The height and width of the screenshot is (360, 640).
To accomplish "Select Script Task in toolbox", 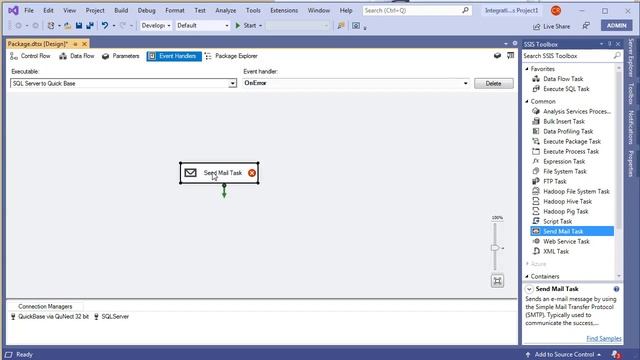I will click(557, 221).
